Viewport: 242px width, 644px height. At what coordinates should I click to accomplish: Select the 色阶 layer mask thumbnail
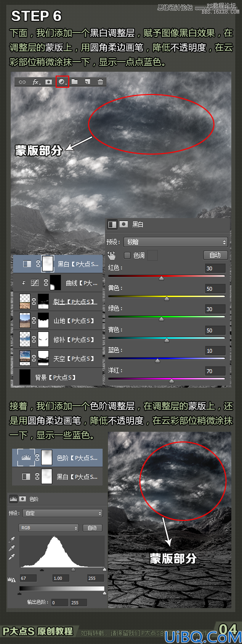point(47,457)
